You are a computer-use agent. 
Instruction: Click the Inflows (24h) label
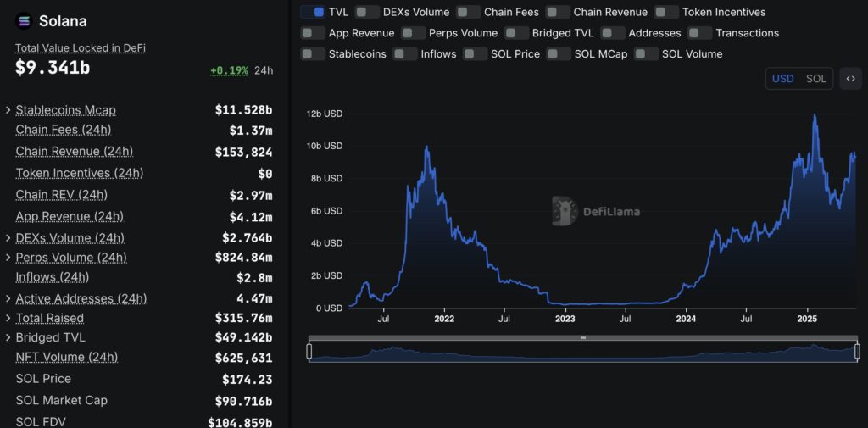[x=52, y=276]
